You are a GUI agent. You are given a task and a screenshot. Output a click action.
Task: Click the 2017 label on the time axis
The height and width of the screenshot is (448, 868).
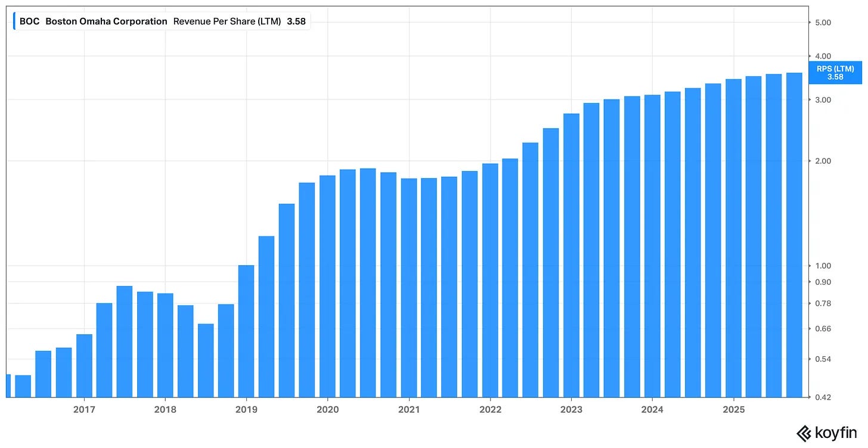(84, 410)
